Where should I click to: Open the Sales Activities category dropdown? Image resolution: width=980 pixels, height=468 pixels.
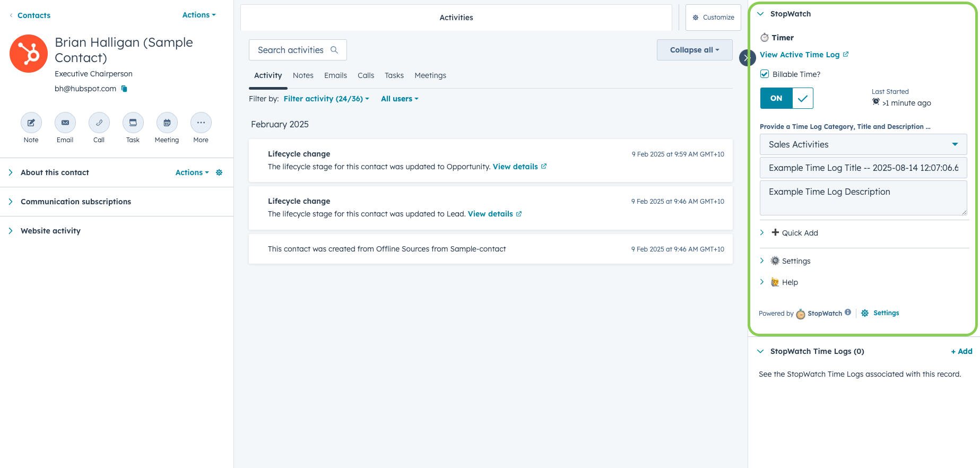(863, 144)
